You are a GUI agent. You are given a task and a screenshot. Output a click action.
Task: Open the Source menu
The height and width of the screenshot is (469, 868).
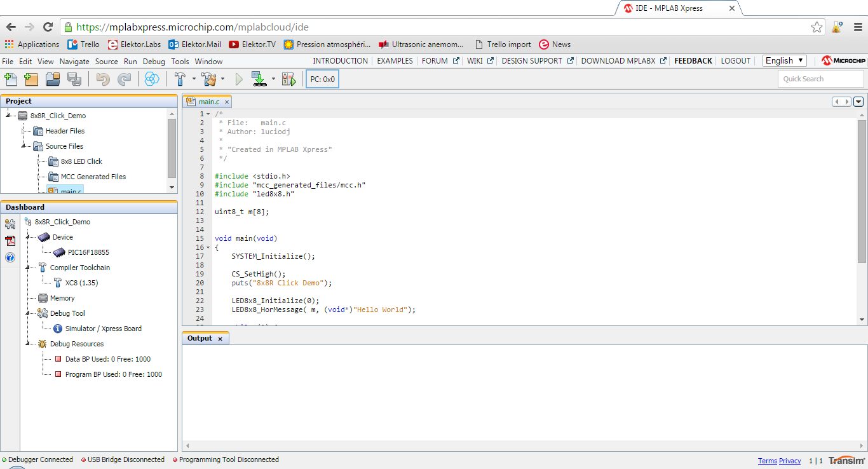coord(107,62)
